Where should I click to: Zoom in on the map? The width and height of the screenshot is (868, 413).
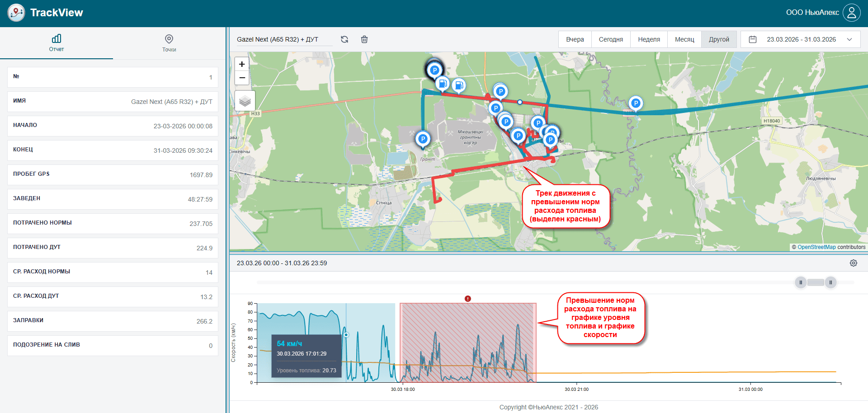(242, 64)
